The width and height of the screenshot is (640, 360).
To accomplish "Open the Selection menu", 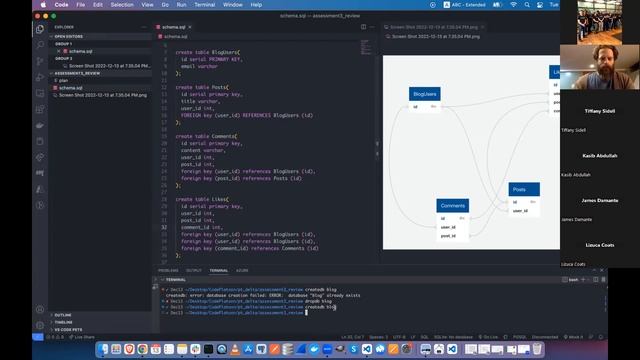I will [x=122, y=5].
